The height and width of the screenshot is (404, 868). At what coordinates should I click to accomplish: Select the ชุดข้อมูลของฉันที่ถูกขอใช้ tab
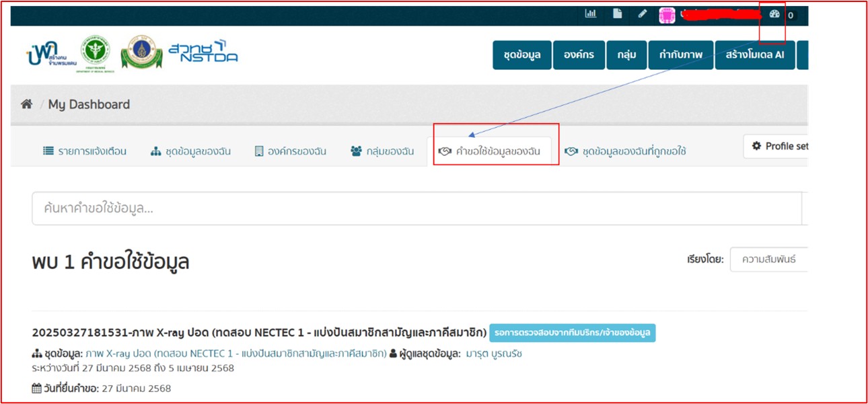(626, 151)
